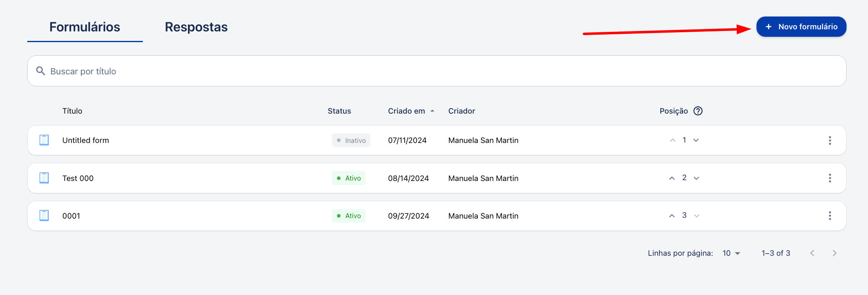The width and height of the screenshot is (868, 295).
Task: Click the Novo formulário button
Action: [801, 27]
